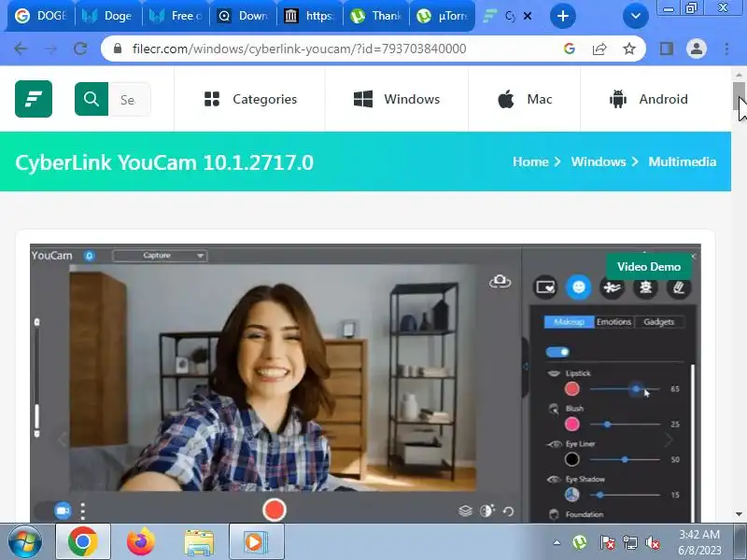The width and height of the screenshot is (747, 560).
Task: Open the media player taskbar icon
Action: [x=256, y=542]
